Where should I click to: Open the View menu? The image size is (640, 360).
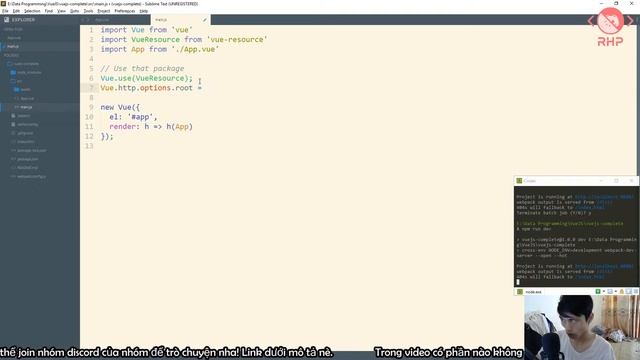tap(61, 11)
